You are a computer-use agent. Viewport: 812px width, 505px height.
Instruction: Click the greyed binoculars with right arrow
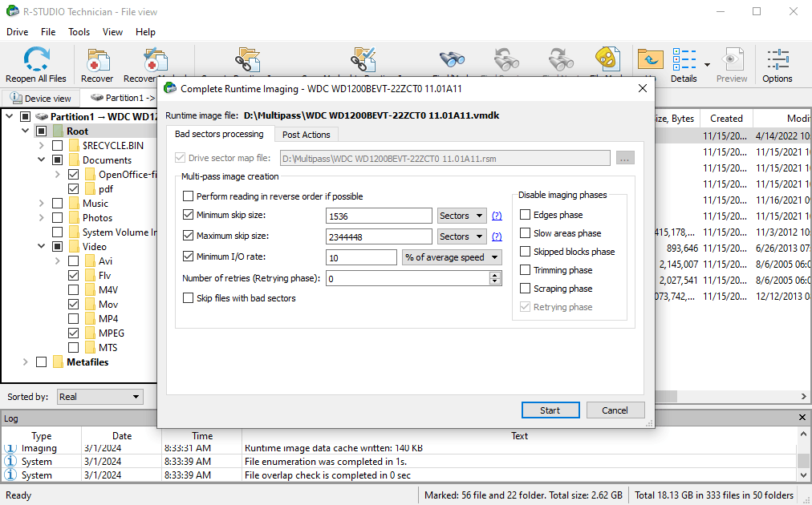point(561,59)
